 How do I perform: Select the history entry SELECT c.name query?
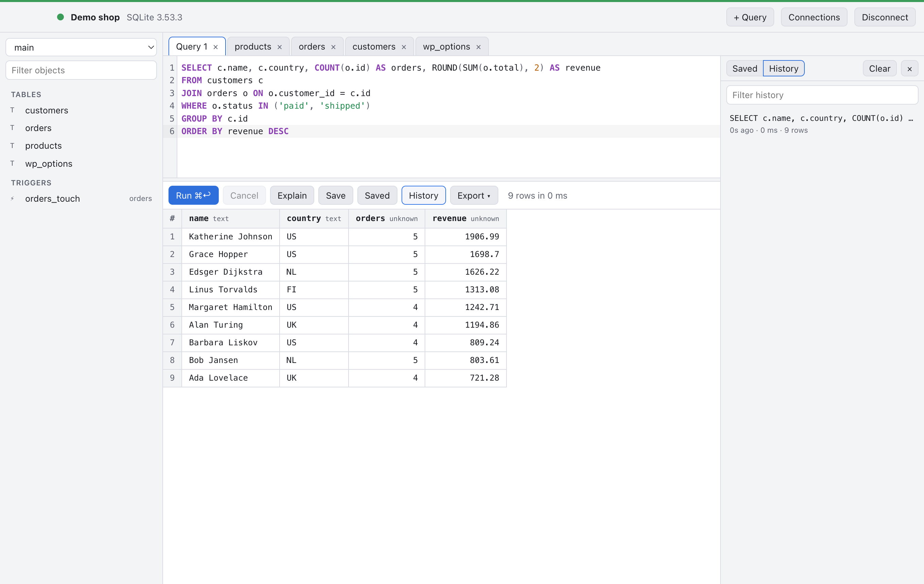click(x=822, y=124)
